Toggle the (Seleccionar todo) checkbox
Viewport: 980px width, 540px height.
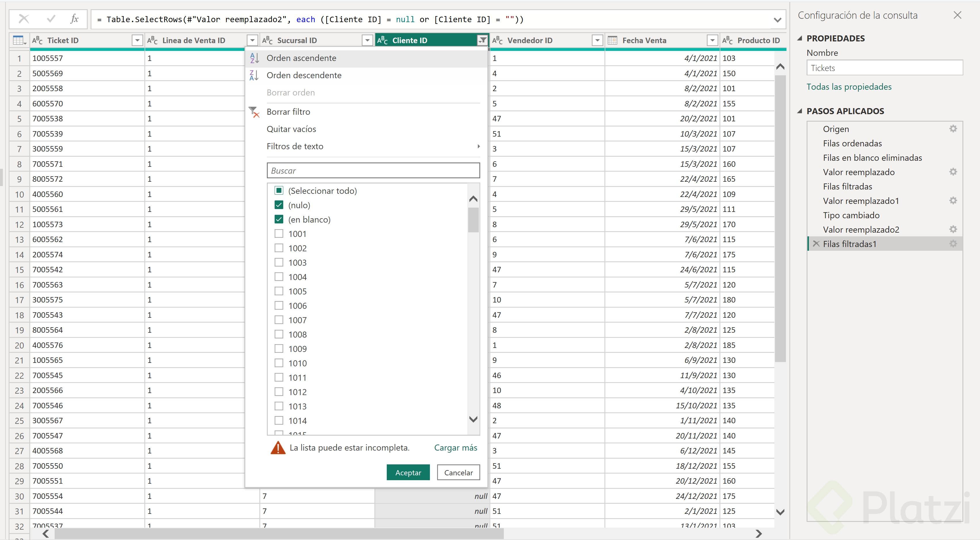[279, 191]
